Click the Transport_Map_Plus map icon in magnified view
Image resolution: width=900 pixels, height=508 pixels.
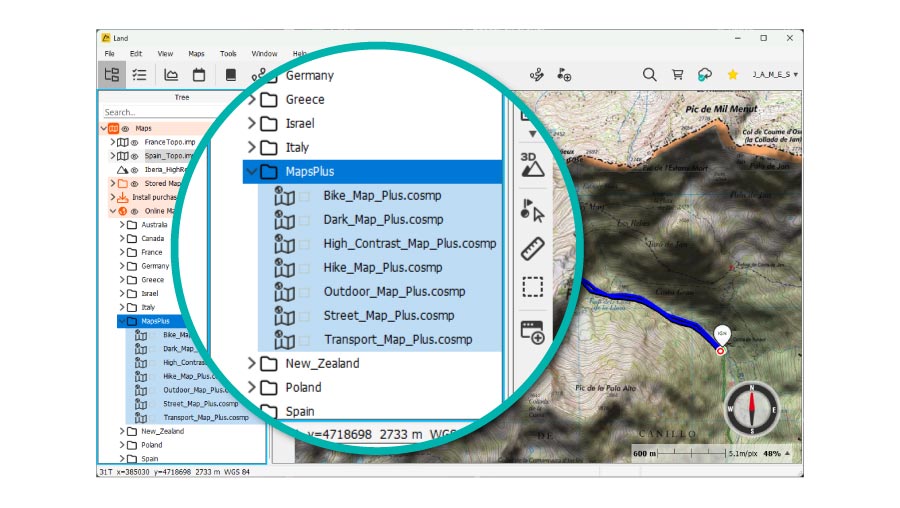[284, 340]
